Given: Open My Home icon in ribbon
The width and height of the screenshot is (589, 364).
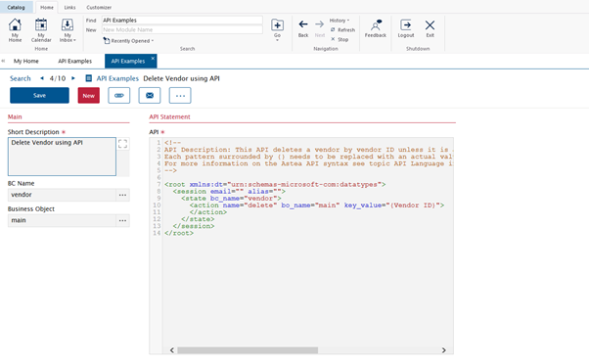Looking at the screenshot, I should [x=15, y=29].
